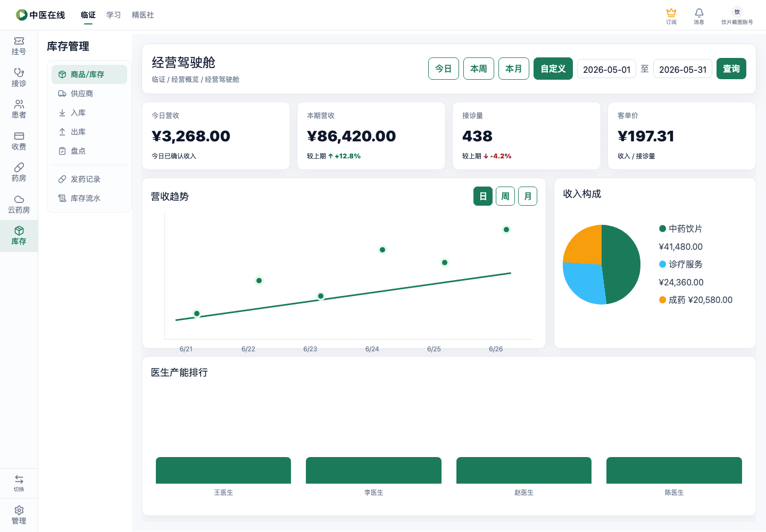766x532 pixels.
Task: Click the blue 诊疗服务 legend dot
Action: pyautogui.click(x=663, y=264)
